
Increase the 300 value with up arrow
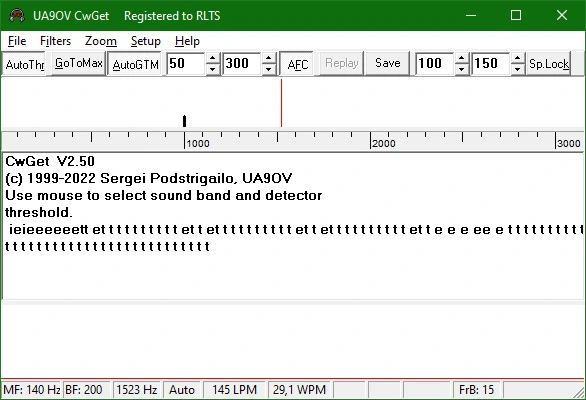pos(269,58)
